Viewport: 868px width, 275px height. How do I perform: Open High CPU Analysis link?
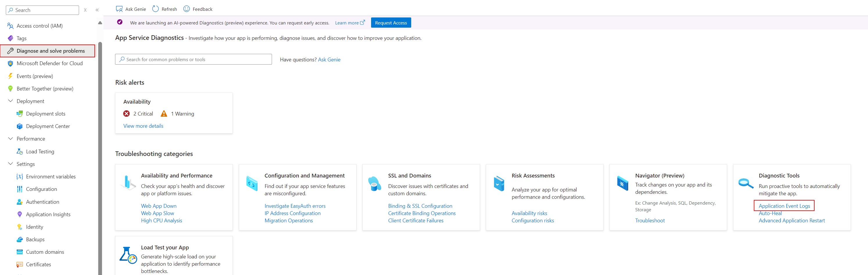click(161, 220)
